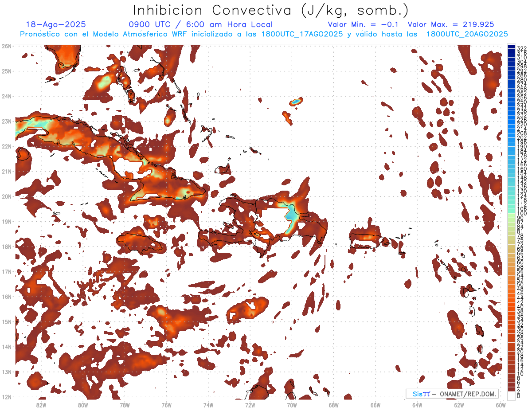The image size is (532, 411).
Task: Click the 18N latitude label
Action: coord(7,247)
